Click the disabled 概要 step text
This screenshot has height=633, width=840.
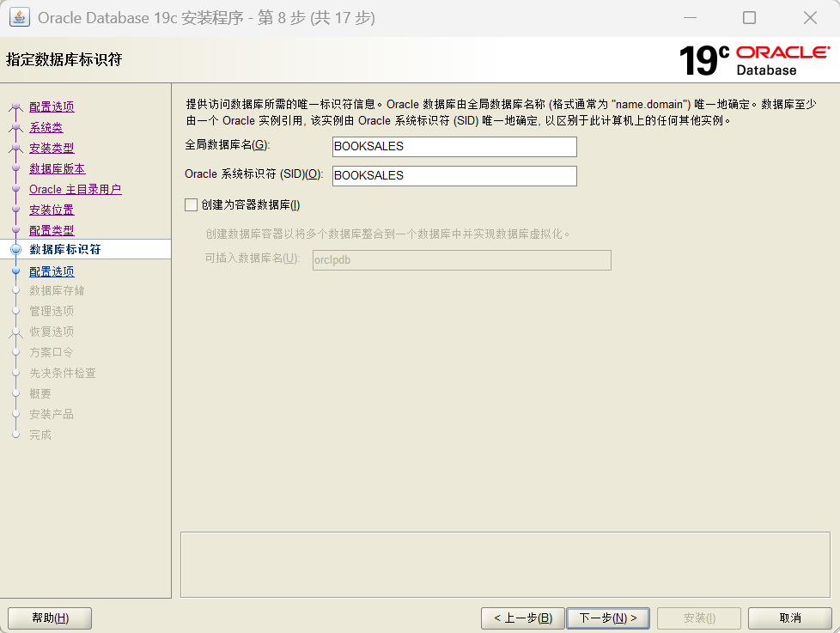coord(40,393)
